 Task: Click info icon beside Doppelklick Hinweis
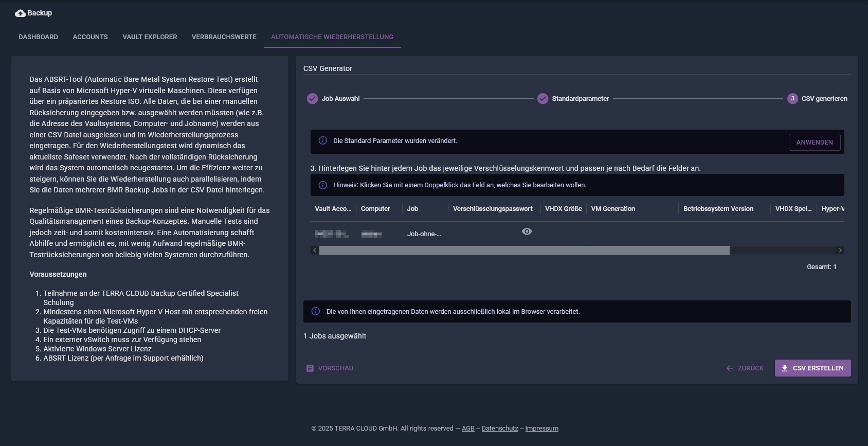[x=323, y=185]
